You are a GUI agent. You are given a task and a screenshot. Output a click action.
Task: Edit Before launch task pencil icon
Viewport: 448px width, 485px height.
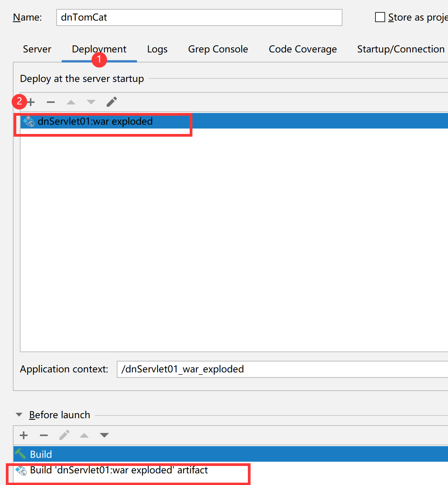pos(64,435)
